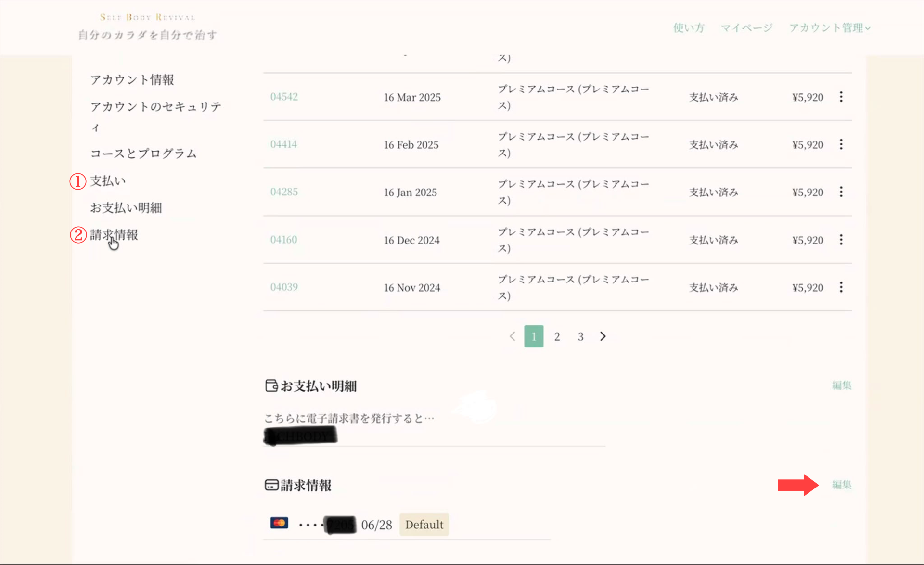
Task: Open the options menu for invoice 04039
Action: point(841,287)
